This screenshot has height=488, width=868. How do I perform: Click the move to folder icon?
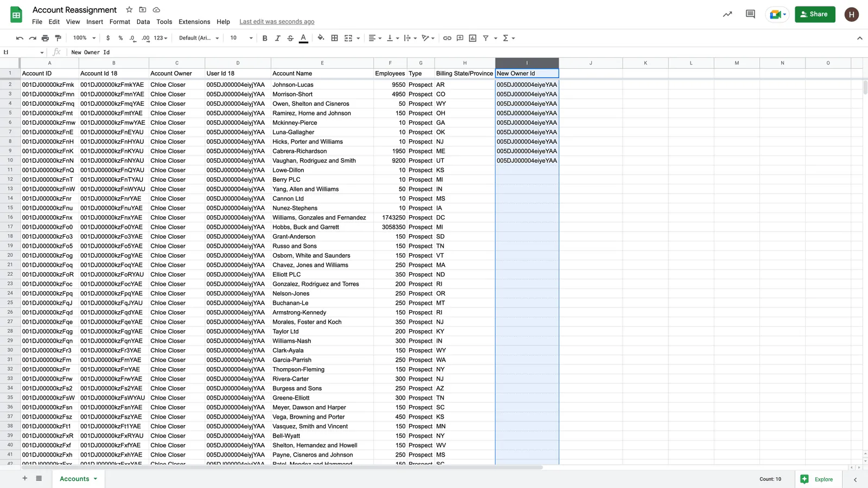(143, 10)
